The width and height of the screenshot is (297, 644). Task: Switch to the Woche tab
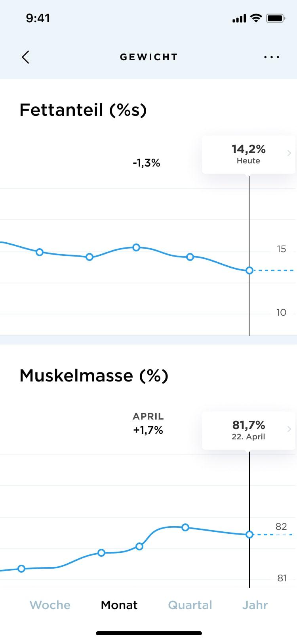[x=50, y=605]
